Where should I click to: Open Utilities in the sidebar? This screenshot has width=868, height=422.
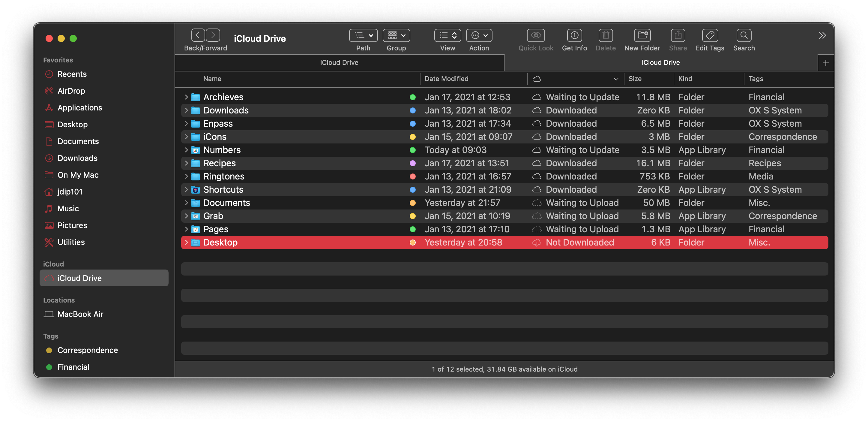pyautogui.click(x=71, y=242)
